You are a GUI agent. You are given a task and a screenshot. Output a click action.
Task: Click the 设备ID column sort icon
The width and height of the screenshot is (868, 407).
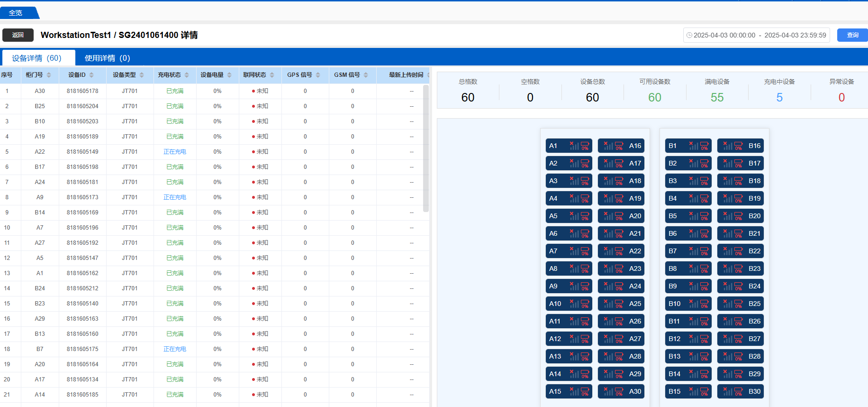pos(91,75)
